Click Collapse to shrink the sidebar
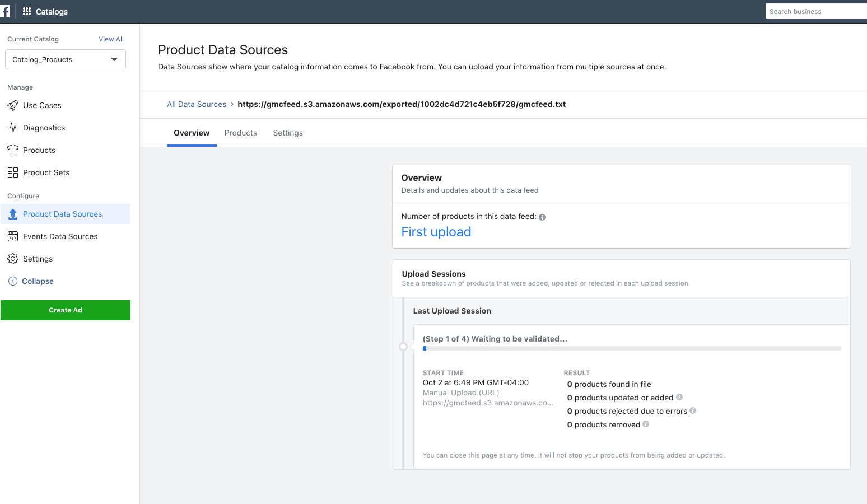The height and width of the screenshot is (504, 867). pos(38,281)
